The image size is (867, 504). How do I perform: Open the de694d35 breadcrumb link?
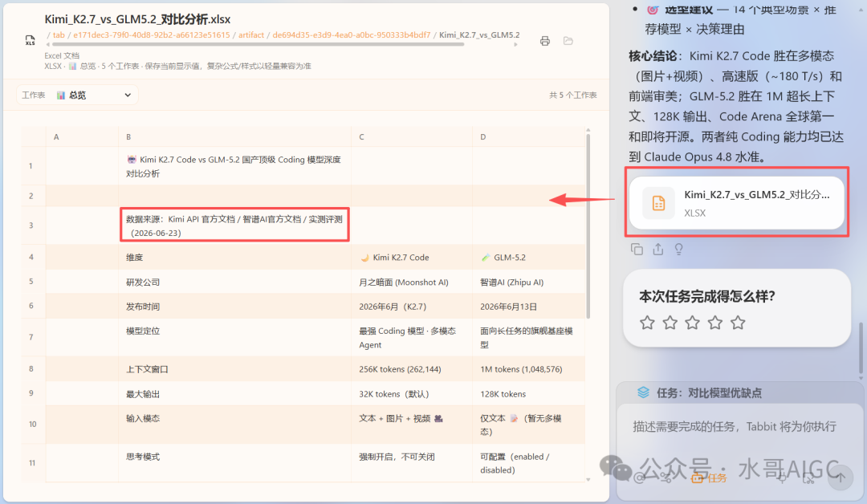[351, 35]
